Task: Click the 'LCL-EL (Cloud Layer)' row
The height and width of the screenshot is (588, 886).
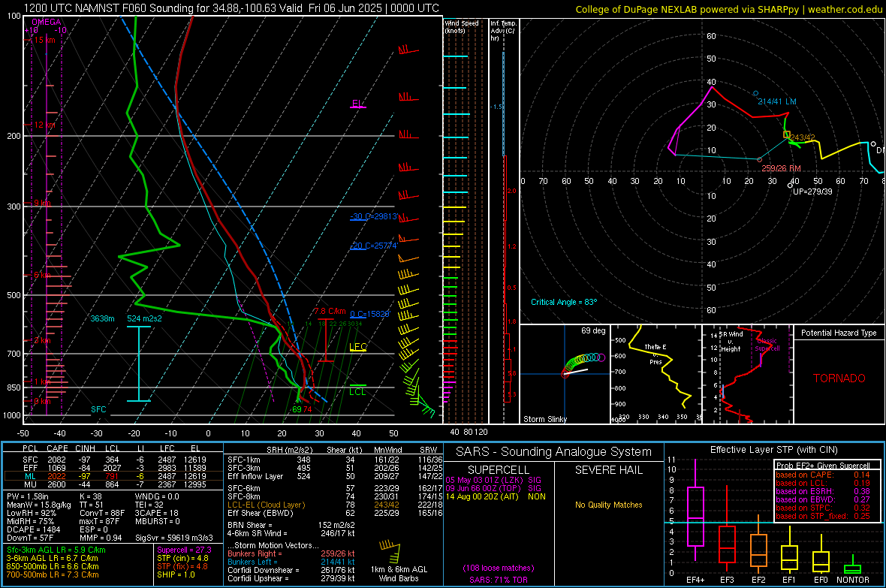Action: (336, 505)
